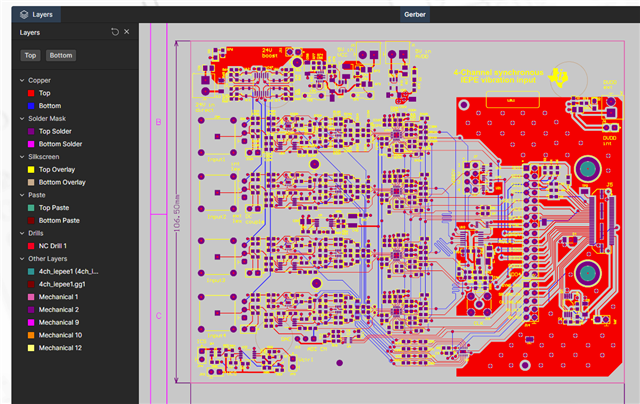This screenshot has width=640, height=404.
Task: Select the NC Drill 1 layer label
Action: pyautogui.click(x=53, y=246)
